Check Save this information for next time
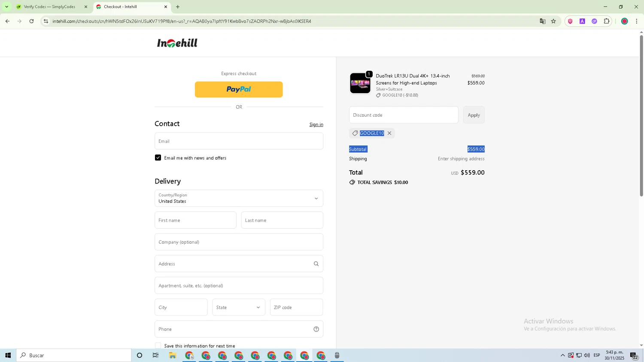 point(158,346)
